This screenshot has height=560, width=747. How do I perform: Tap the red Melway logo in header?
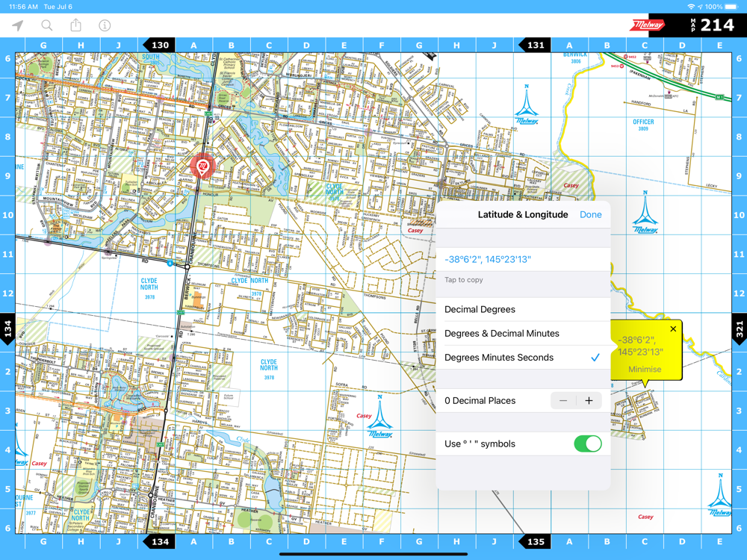pyautogui.click(x=647, y=25)
